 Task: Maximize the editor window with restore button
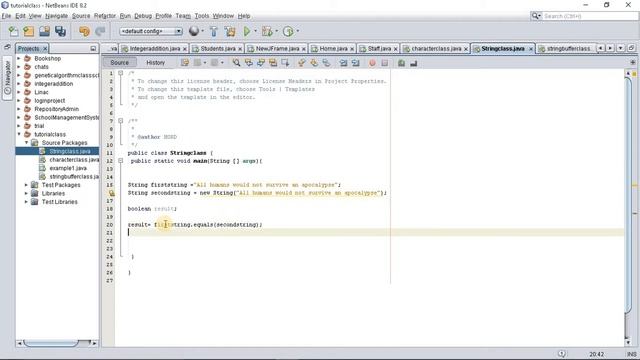[631, 48]
